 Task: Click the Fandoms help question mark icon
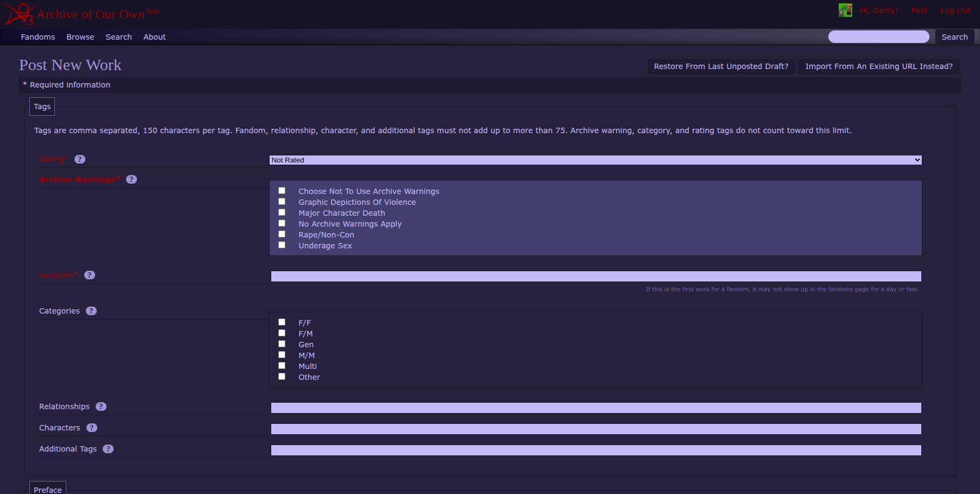point(90,275)
